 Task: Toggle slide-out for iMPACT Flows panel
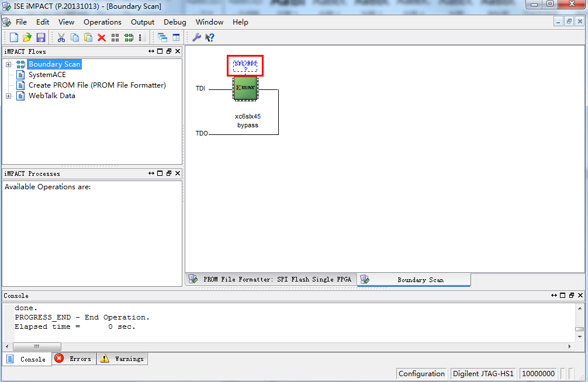(x=151, y=51)
